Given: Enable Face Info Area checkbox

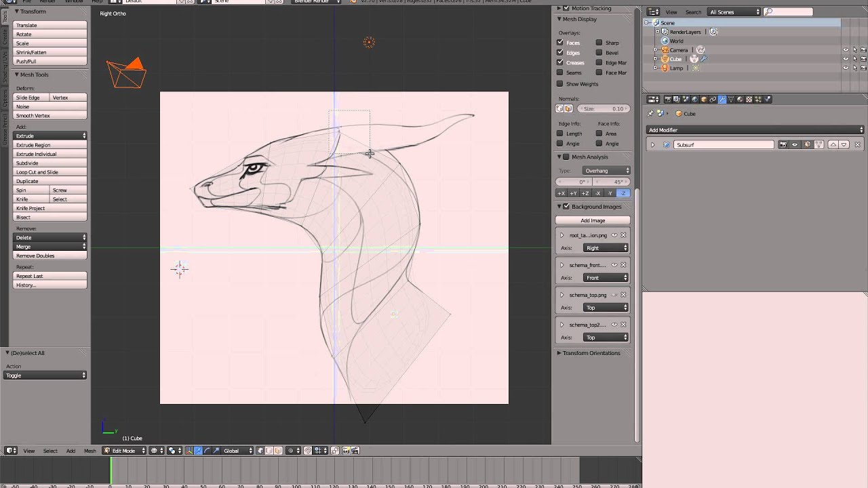Looking at the screenshot, I should point(599,134).
